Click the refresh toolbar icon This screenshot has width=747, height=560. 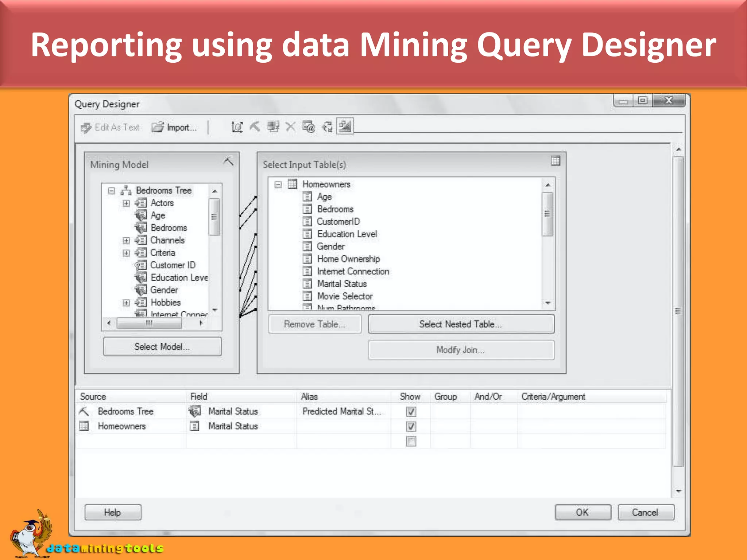pyautogui.click(x=327, y=127)
